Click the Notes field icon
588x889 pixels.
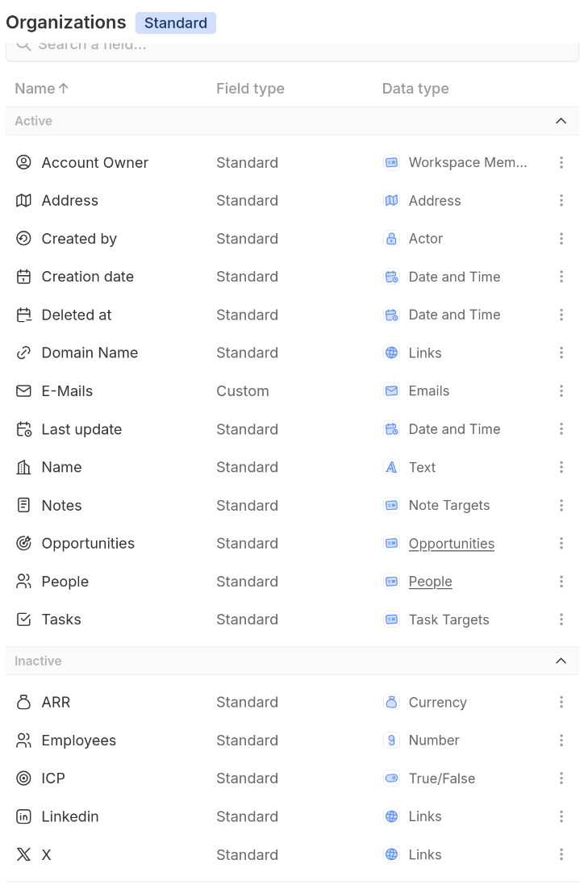click(23, 505)
